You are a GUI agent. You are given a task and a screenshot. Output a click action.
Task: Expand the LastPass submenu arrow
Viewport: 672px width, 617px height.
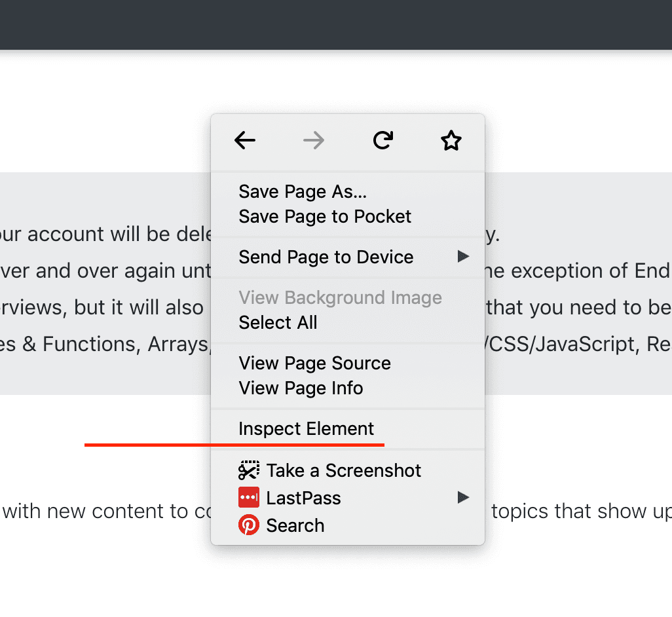463,498
